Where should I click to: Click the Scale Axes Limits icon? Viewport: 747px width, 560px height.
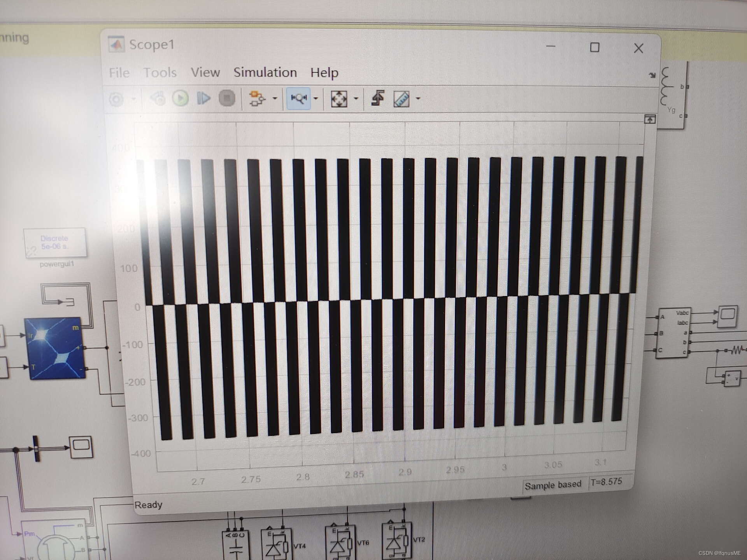coord(339,99)
